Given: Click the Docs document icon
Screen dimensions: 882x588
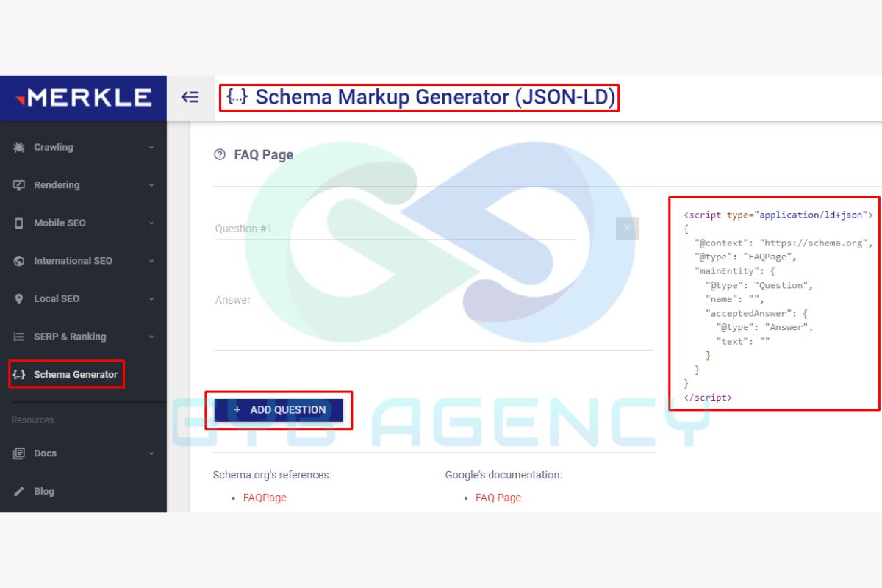Looking at the screenshot, I should (19, 453).
